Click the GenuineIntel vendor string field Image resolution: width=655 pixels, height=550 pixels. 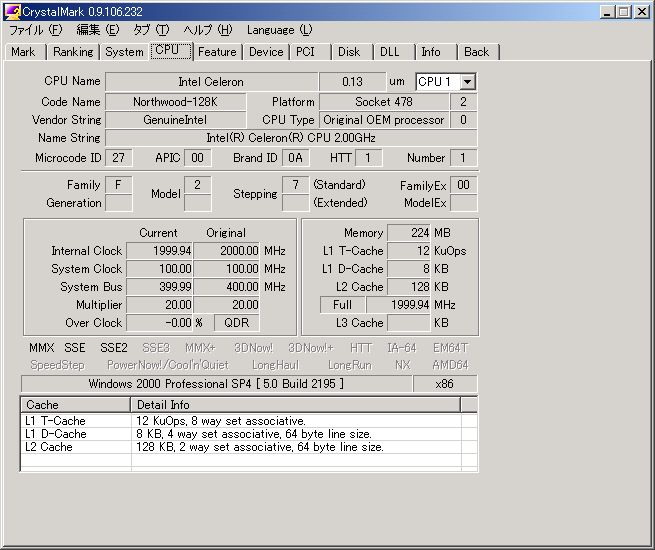click(175, 120)
